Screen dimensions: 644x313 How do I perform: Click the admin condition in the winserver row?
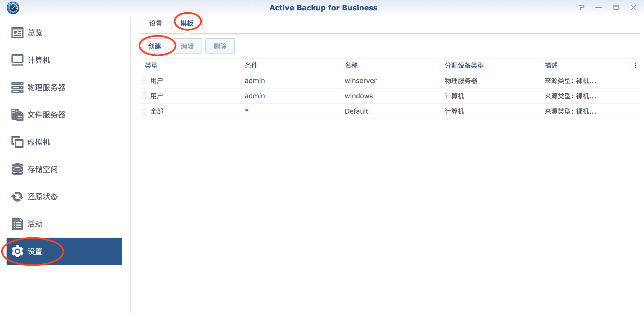pos(255,81)
